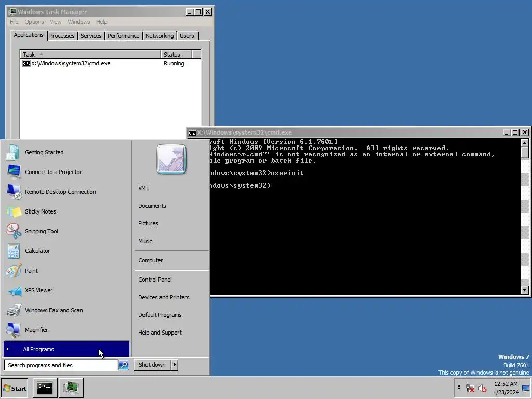Open Task Manager Windows menu
The height and width of the screenshot is (399, 532).
click(79, 22)
